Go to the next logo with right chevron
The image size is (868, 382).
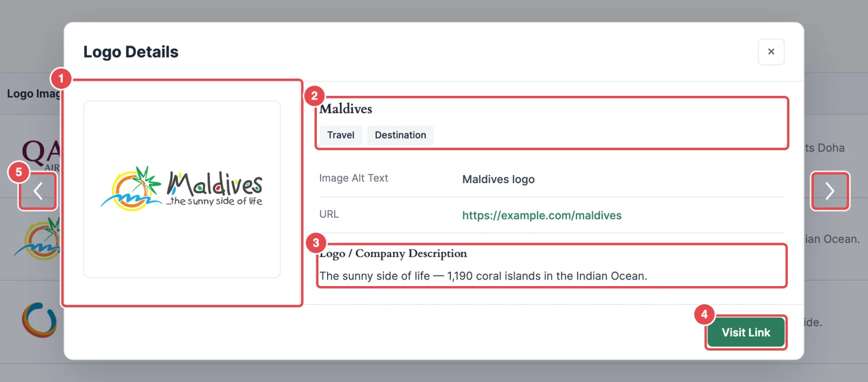pyautogui.click(x=830, y=191)
